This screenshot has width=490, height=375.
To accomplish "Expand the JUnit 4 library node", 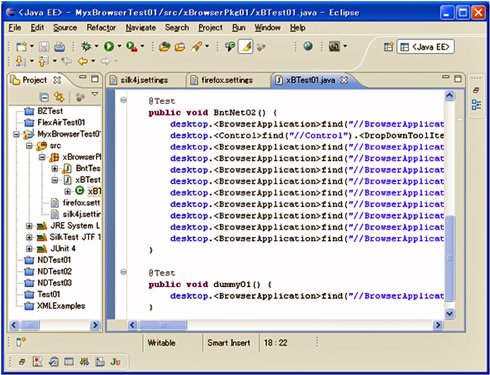I will coord(29,249).
